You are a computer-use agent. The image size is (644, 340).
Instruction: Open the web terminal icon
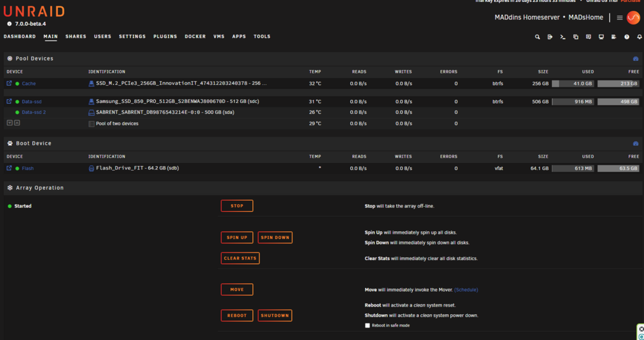pyautogui.click(x=563, y=37)
